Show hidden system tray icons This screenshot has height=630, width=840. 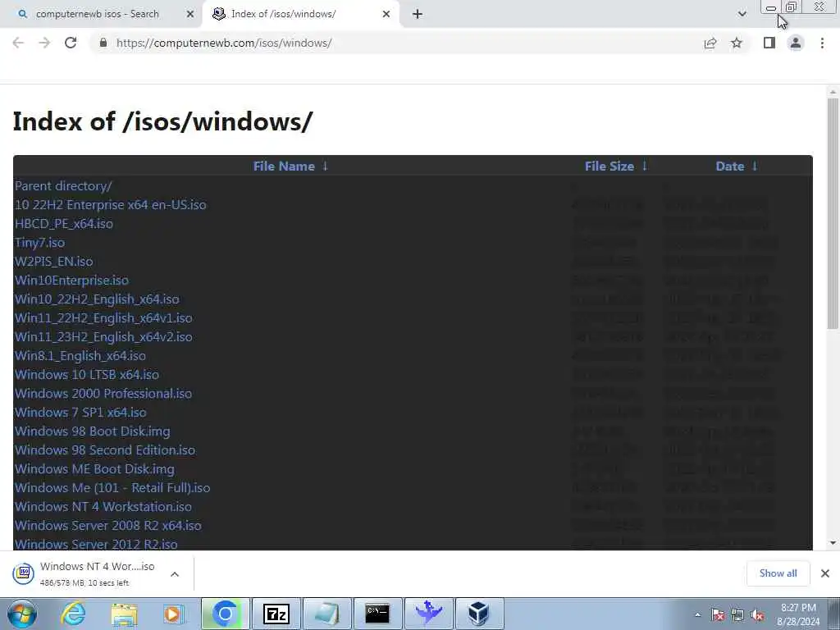point(697,614)
